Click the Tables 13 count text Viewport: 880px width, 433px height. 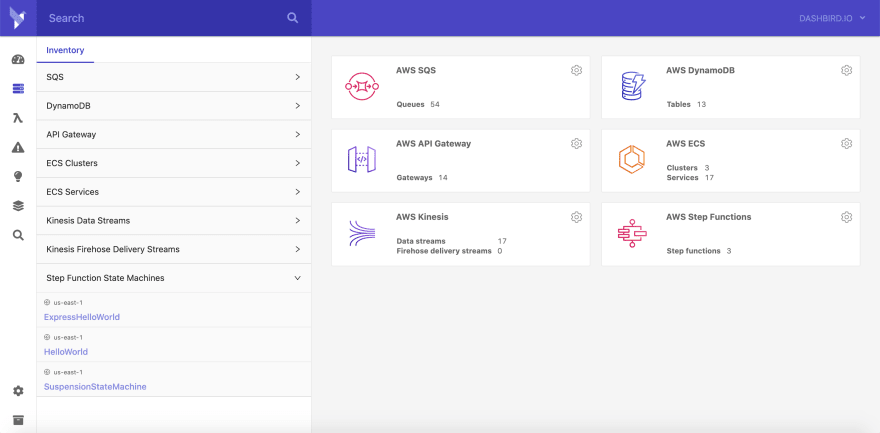coord(686,104)
